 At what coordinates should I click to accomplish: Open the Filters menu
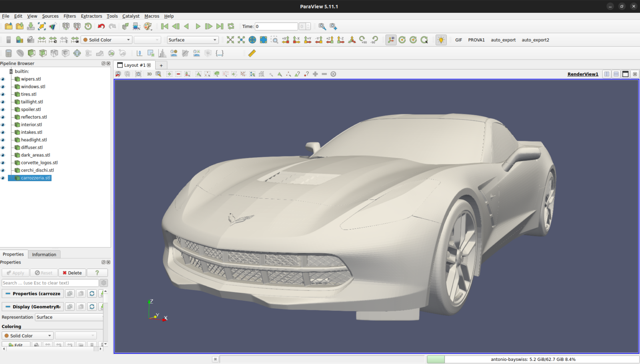69,16
